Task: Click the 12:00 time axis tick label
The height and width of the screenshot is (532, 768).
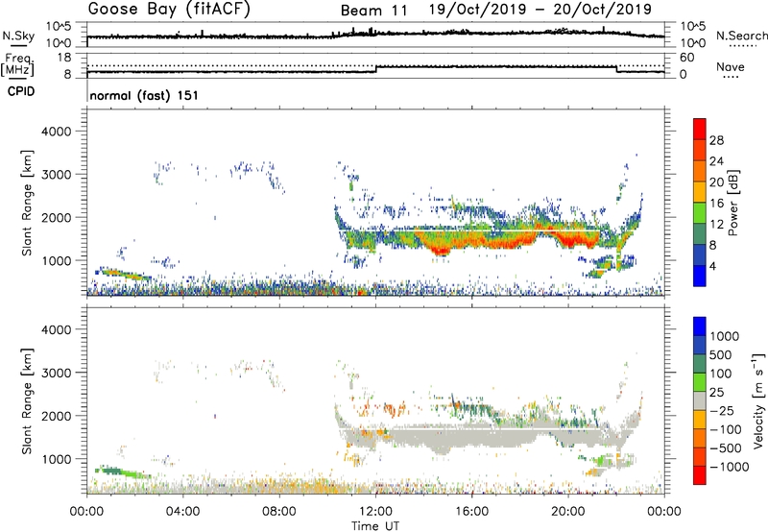Action: click(x=375, y=512)
